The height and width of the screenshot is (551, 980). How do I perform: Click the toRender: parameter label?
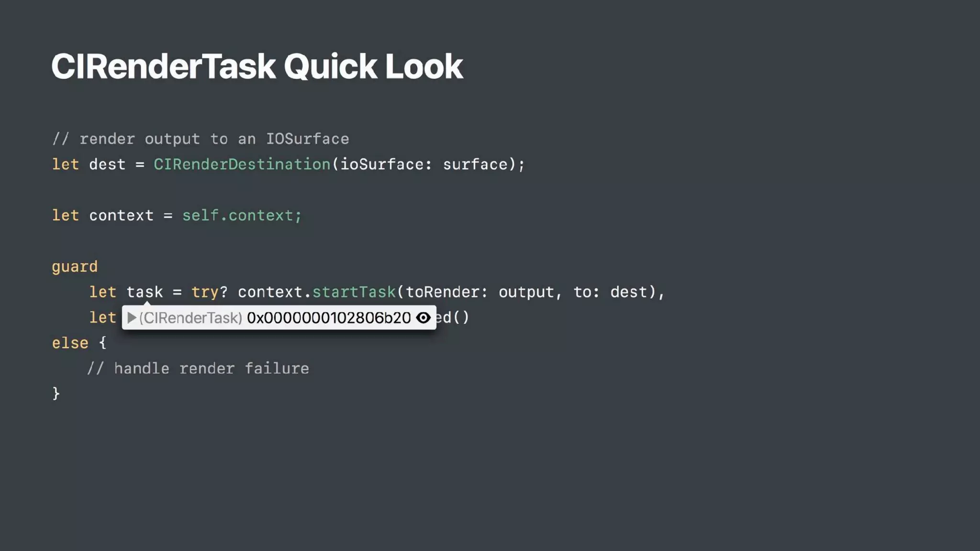[x=446, y=292]
